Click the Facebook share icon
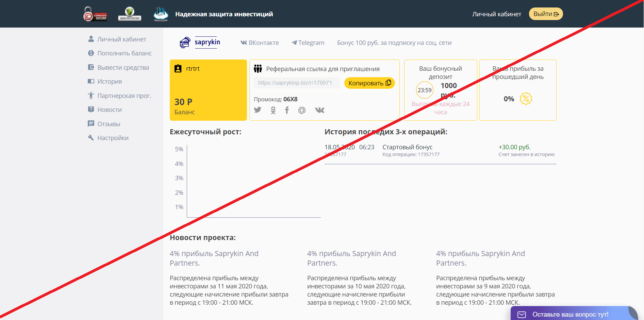The width and height of the screenshot is (644, 320). 287,110
